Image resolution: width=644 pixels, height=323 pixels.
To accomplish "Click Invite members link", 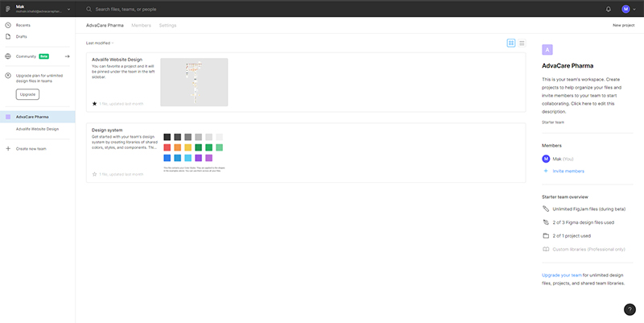I will coord(568,171).
